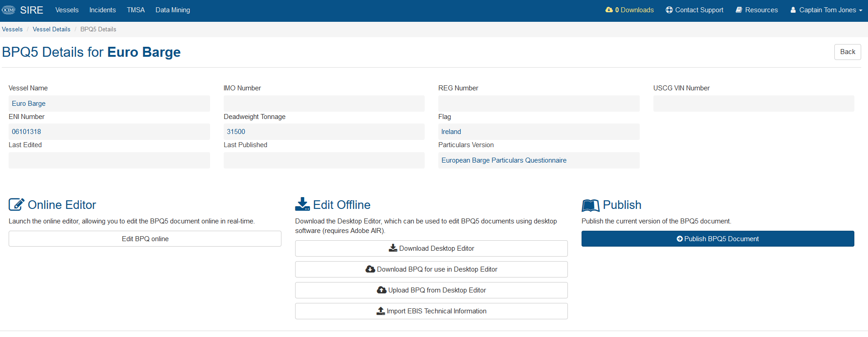The image size is (868, 337).
Task: Click Import EBIS Technical Information button
Action: pyautogui.click(x=431, y=311)
